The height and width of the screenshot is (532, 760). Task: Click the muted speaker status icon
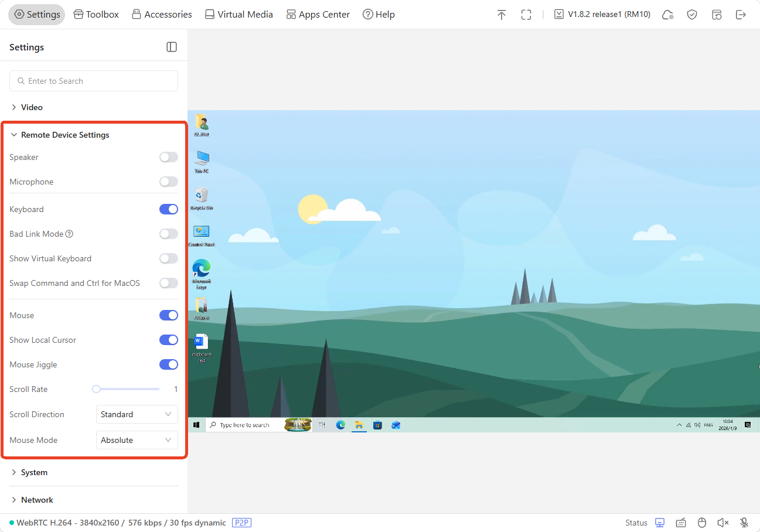pyautogui.click(x=723, y=523)
